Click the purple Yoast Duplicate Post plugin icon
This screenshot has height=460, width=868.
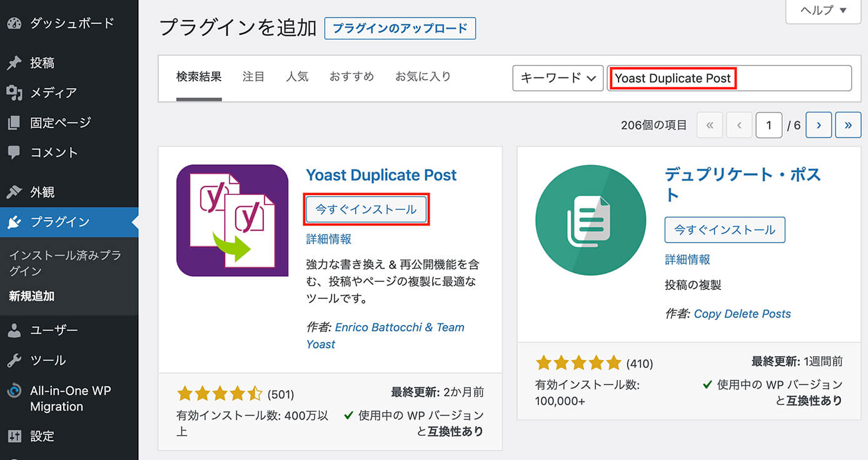232,220
